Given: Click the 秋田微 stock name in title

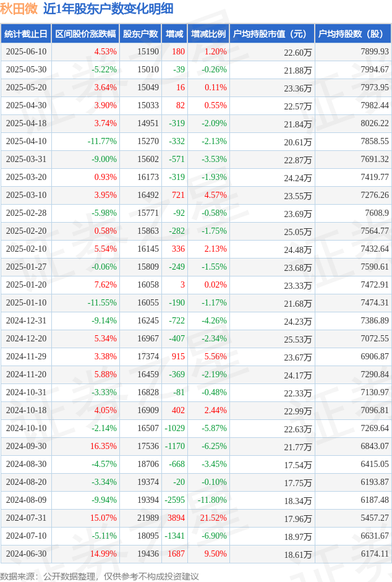Looking at the screenshot, I should click(19, 9).
